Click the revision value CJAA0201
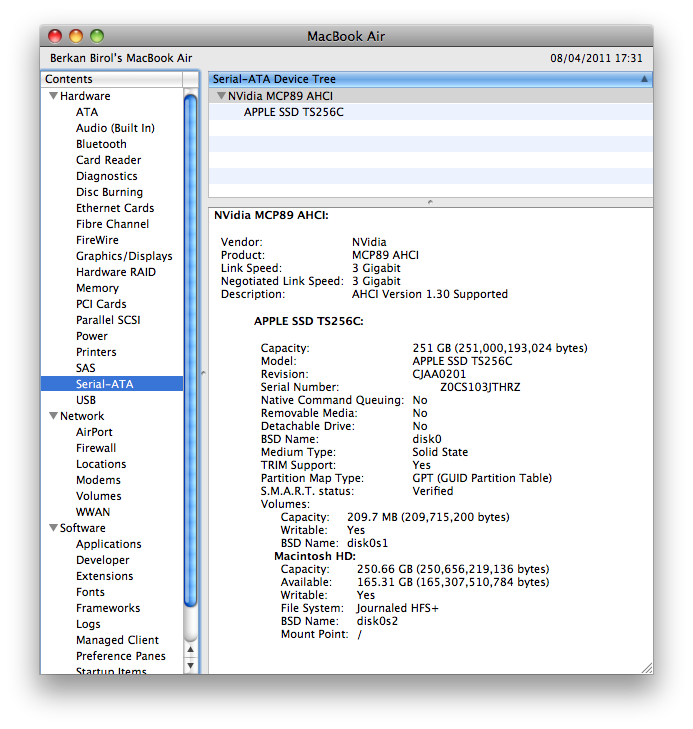Screen dimensions: 693x729 (x=439, y=374)
